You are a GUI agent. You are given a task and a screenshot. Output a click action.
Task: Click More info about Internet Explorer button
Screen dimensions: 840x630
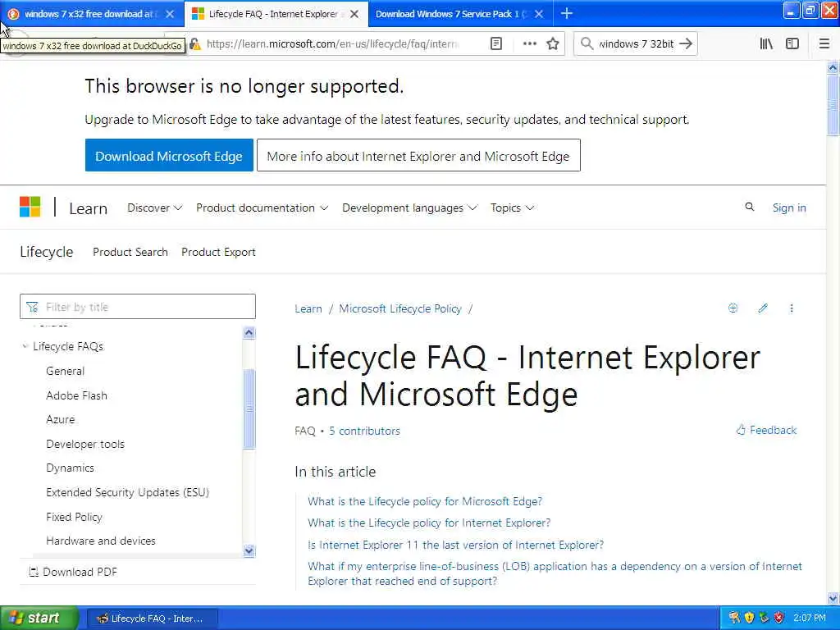[x=418, y=156]
